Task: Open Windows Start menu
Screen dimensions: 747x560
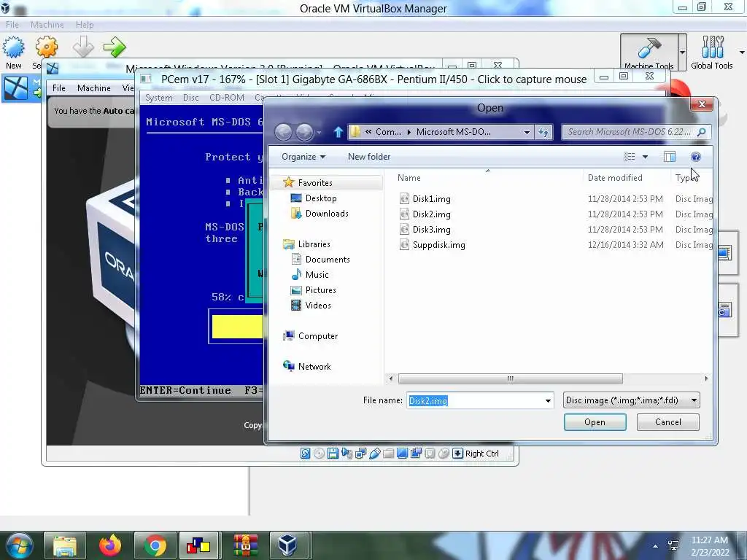Action: pos(20,545)
